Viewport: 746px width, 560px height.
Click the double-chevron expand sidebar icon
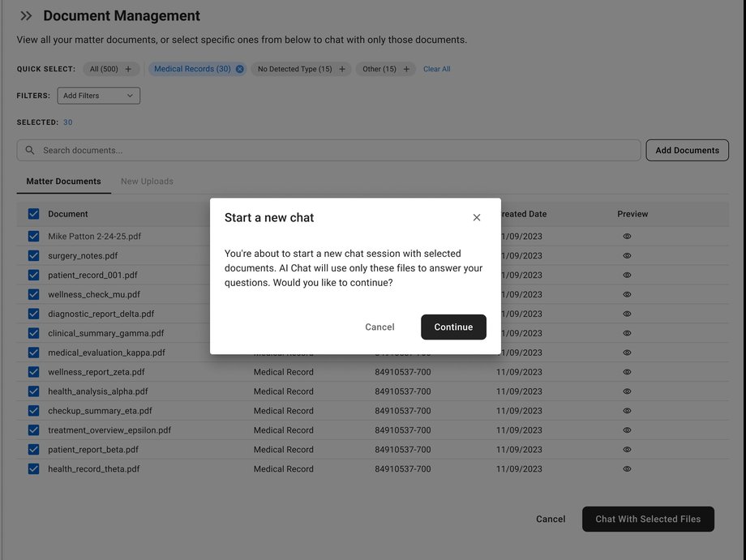(26, 15)
